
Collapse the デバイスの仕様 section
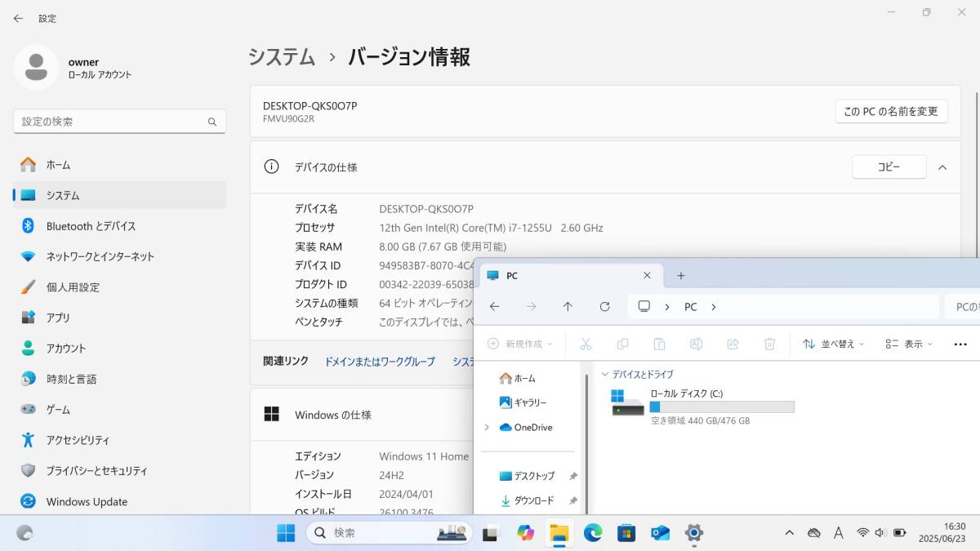tap(943, 167)
